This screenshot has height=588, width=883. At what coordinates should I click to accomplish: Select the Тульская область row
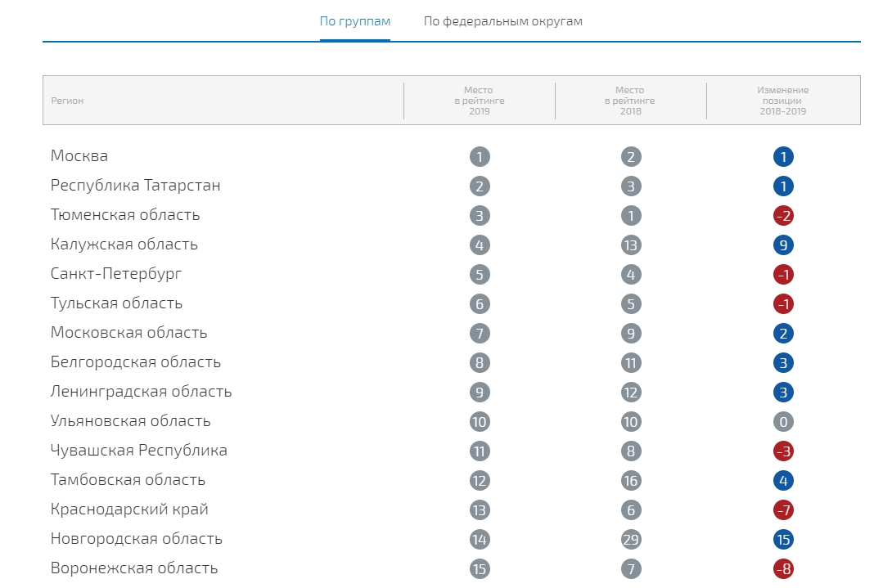pyautogui.click(x=452, y=304)
